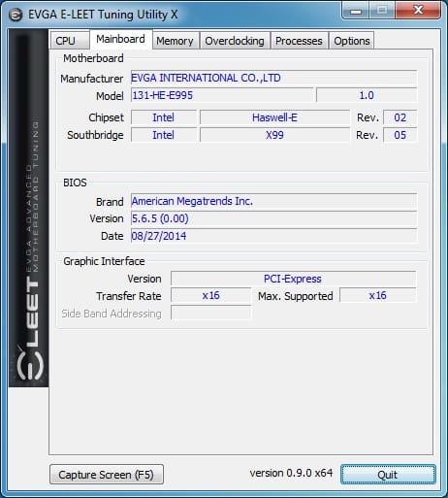Open the Memory tab
448x498 pixels.
(176, 41)
